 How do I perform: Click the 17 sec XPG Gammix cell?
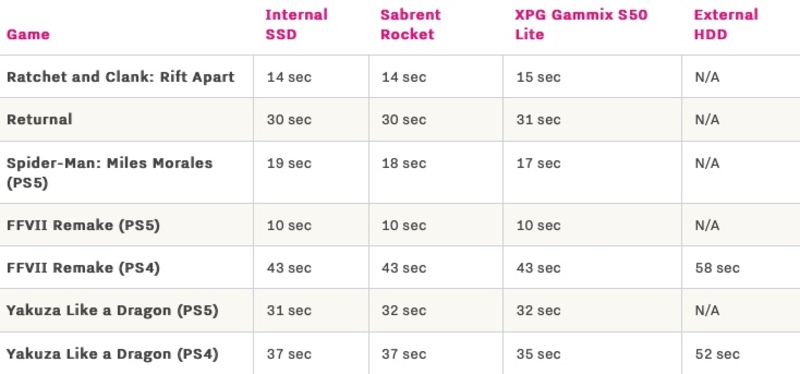tap(538, 163)
